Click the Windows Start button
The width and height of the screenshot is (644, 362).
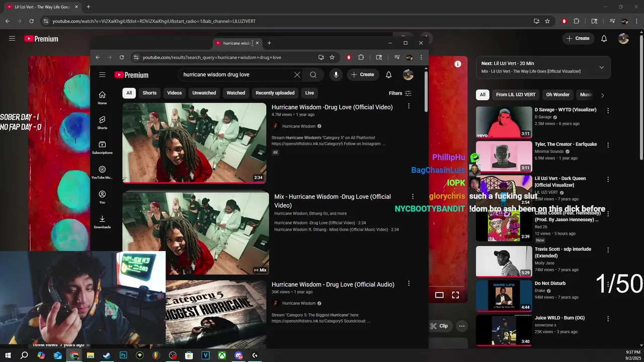click(x=8, y=355)
